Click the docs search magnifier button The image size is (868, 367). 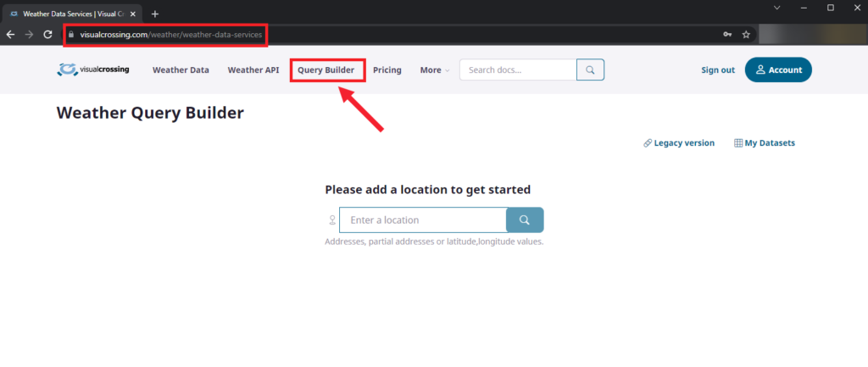pos(590,70)
